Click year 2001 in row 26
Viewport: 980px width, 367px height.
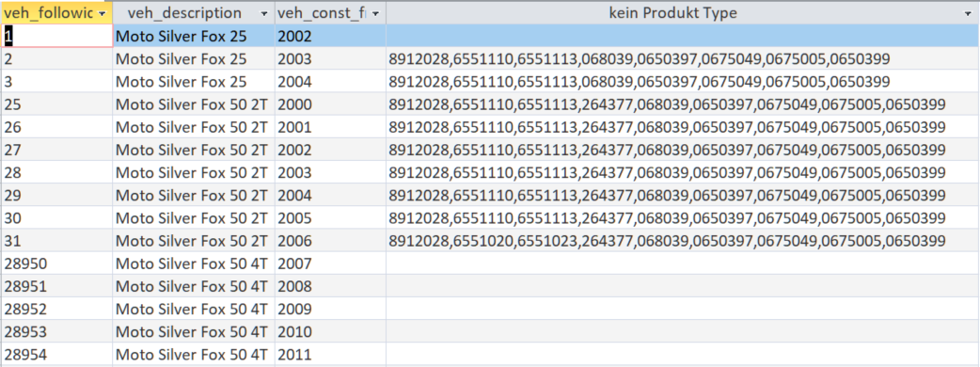coord(330,128)
